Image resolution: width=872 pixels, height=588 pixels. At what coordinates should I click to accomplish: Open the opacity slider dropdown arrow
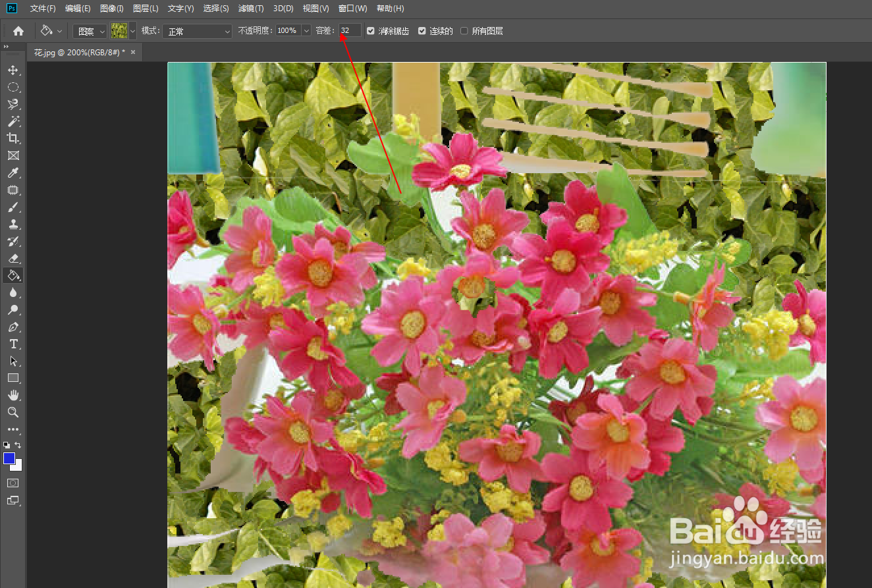[306, 31]
